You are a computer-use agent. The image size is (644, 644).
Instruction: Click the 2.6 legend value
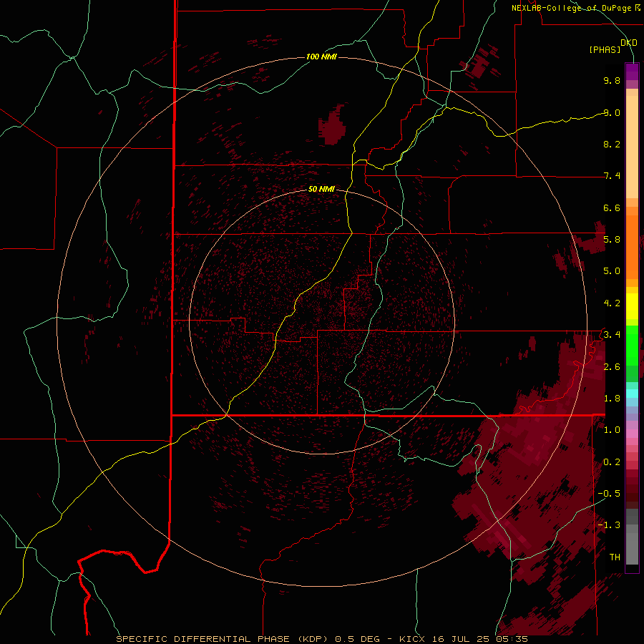(x=612, y=367)
